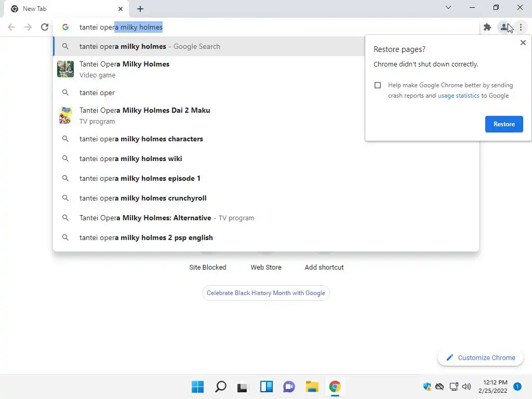Open Windows Security tray icon
Viewport: 532px width, 399px height.
point(427,387)
